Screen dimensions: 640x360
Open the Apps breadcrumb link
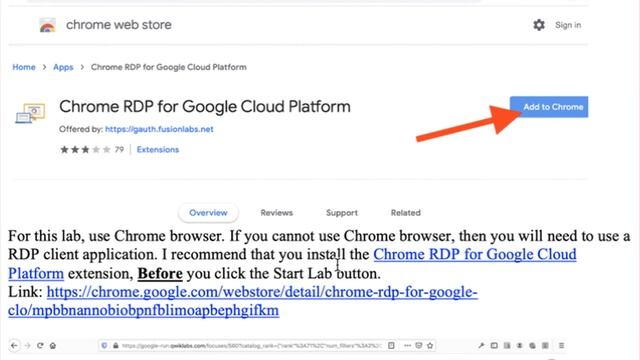tap(63, 67)
